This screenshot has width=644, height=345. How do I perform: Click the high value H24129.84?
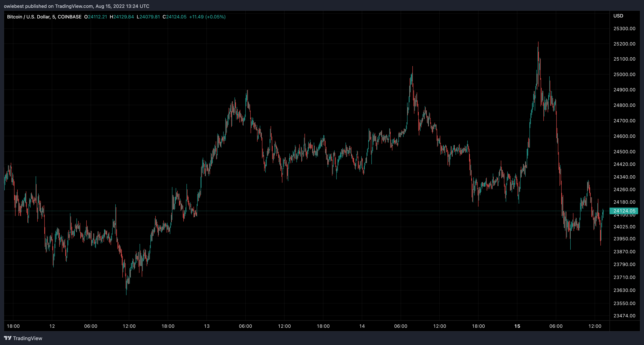pos(122,17)
